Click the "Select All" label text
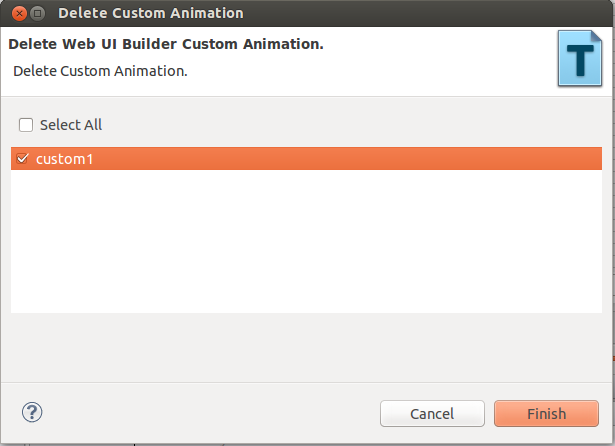 [x=71, y=125]
